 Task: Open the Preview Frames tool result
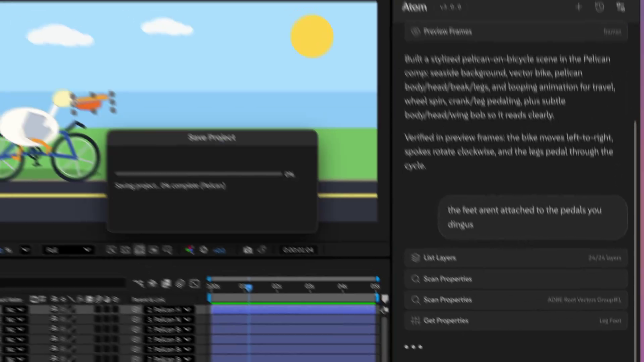click(516, 32)
